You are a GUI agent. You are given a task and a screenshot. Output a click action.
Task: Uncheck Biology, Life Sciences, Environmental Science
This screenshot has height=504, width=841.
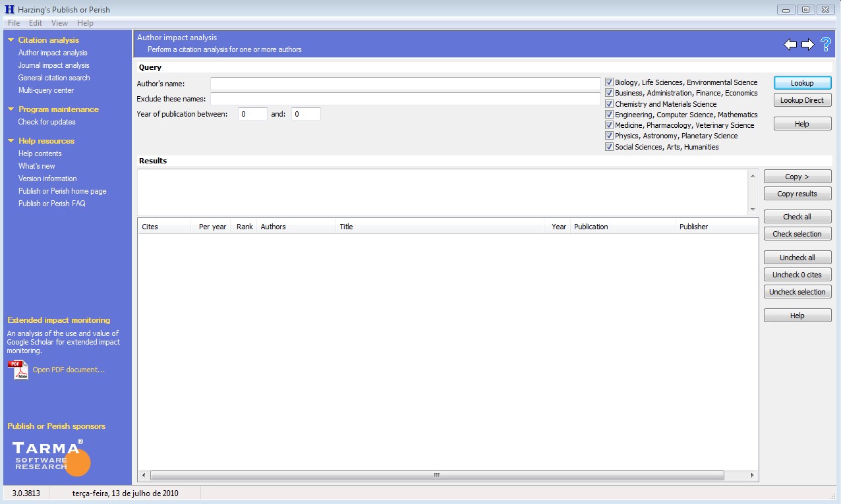coord(610,82)
